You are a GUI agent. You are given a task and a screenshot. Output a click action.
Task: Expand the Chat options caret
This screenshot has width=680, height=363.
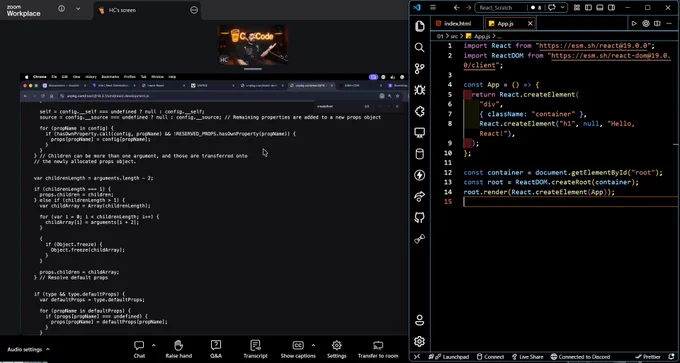pos(154,345)
